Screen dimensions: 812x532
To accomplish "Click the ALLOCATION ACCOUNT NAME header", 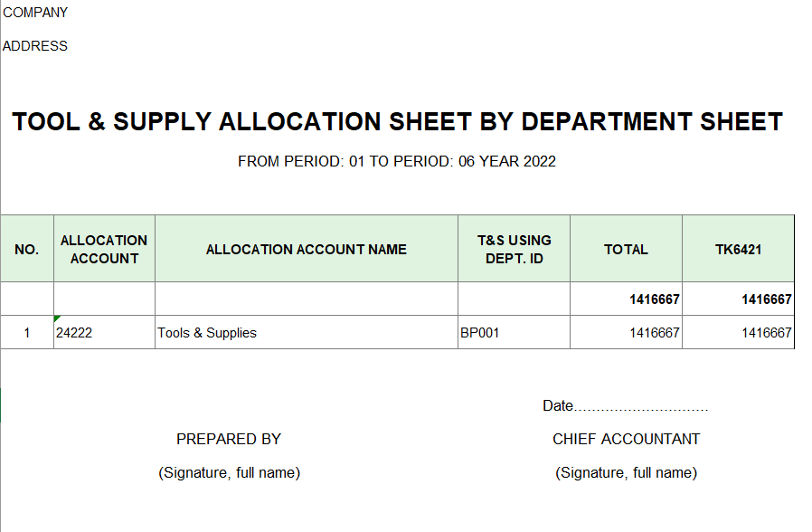I will point(307,250).
